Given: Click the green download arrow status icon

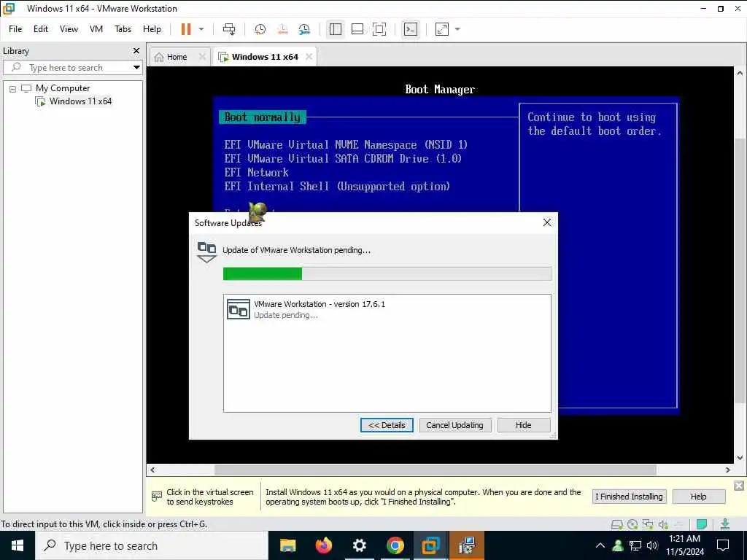Looking at the screenshot, I should [x=725, y=524].
